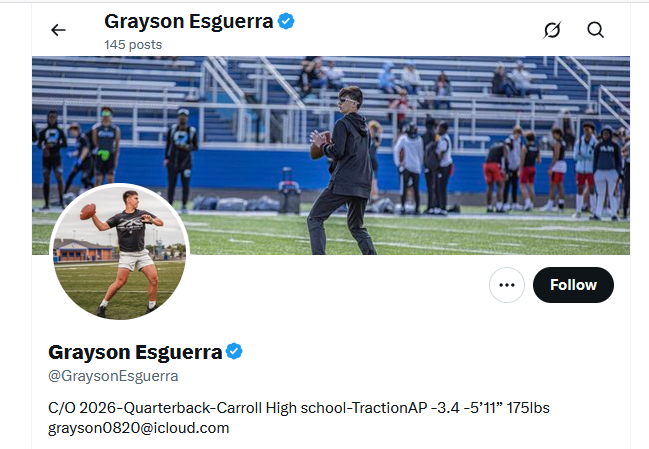
Task: Click the verified badge in top header
Action: tap(286, 21)
